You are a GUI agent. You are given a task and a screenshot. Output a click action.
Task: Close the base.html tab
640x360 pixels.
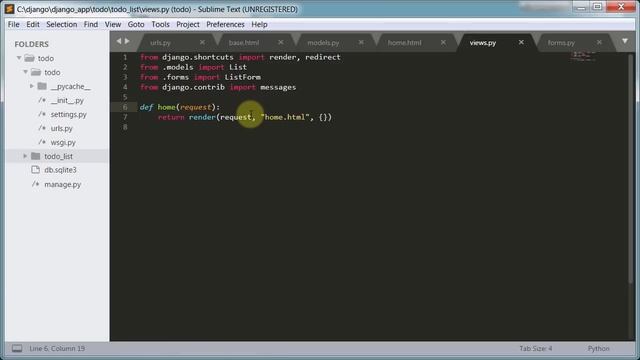281,42
